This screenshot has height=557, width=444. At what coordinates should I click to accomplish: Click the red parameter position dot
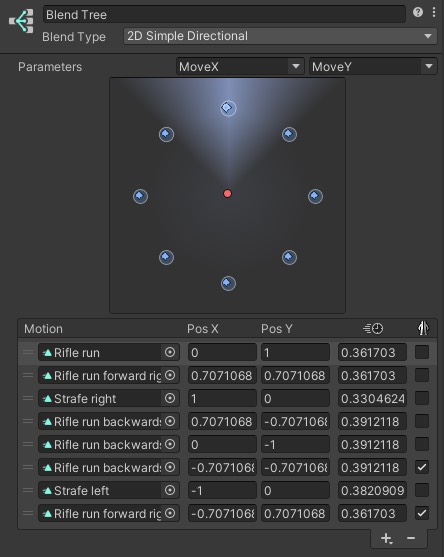click(227, 193)
